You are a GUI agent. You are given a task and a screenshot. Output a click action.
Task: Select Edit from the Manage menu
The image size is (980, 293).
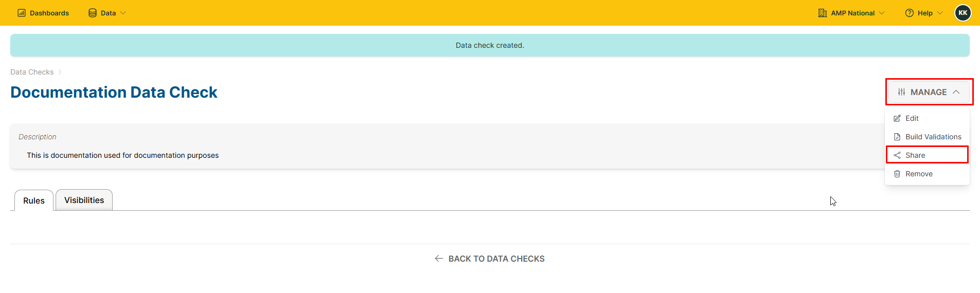pyautogui.click(x=927, y=118)
